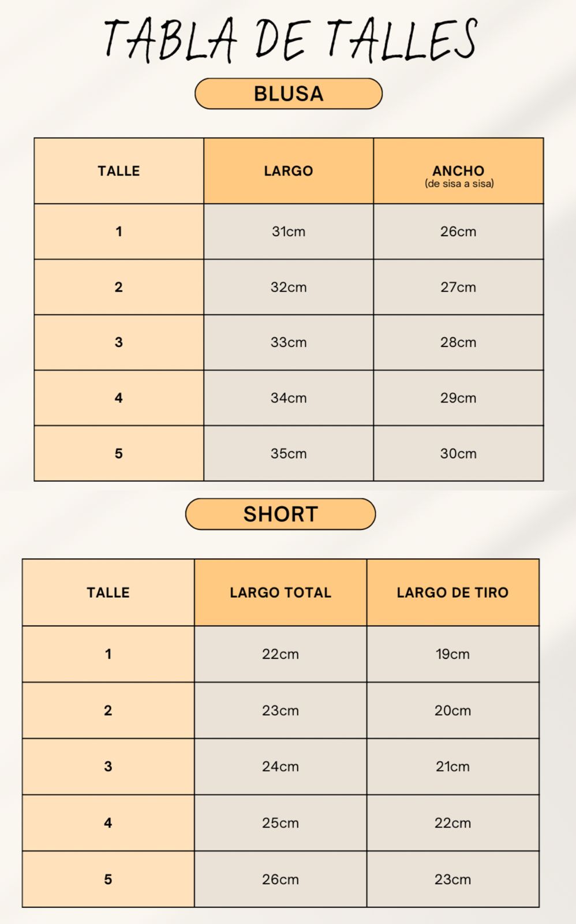The width and height of the screenshot is (576, 924).
Task: Click the BLUSA pill label
Action: (x=289, y=94)
